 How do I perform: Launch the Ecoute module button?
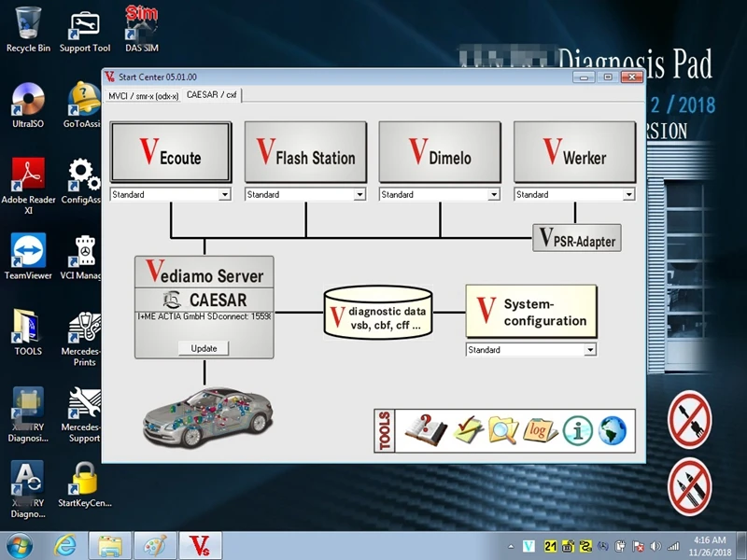tap(171, 152)
